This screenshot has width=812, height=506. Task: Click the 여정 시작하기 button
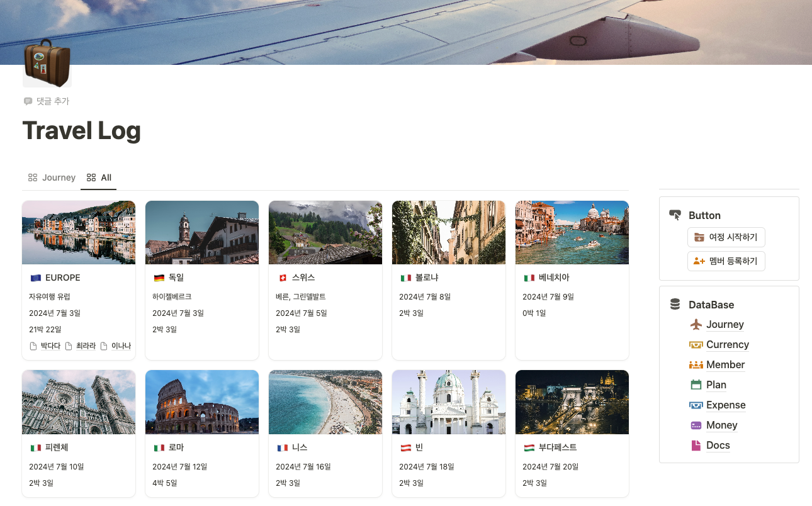click(x=726, y=237)
